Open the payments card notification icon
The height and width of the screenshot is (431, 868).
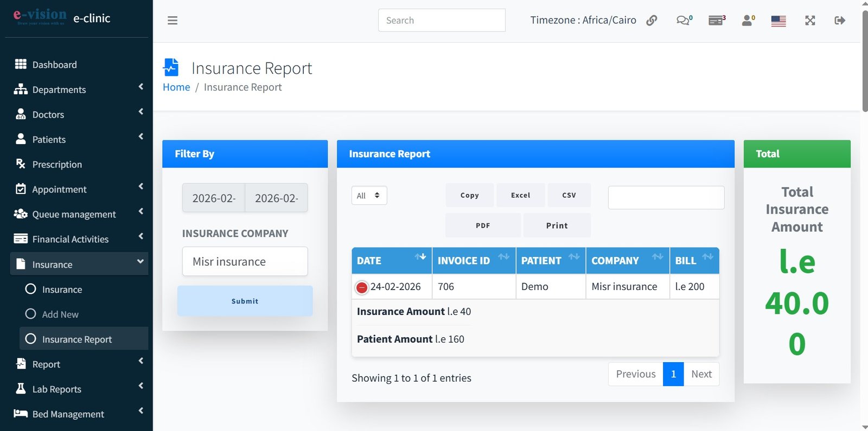pyautogui.click(x=717, y=21)
